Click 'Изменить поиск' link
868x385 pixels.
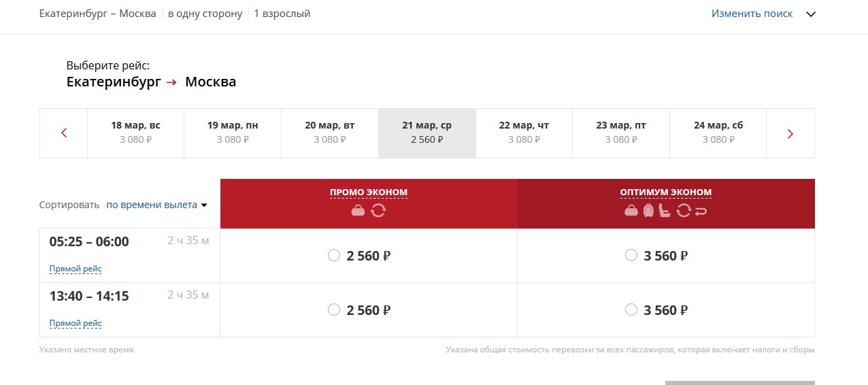pos(752,14)
